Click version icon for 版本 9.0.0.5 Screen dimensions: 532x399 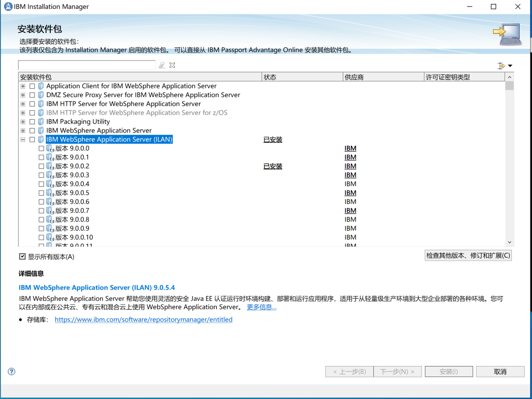50,193
